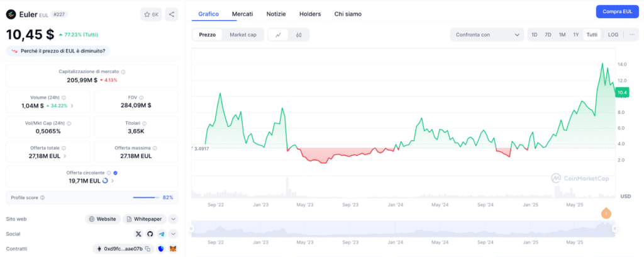Open the GitHub social link
The height and width of the screenshot is (257, 644).
coord(150,234)
